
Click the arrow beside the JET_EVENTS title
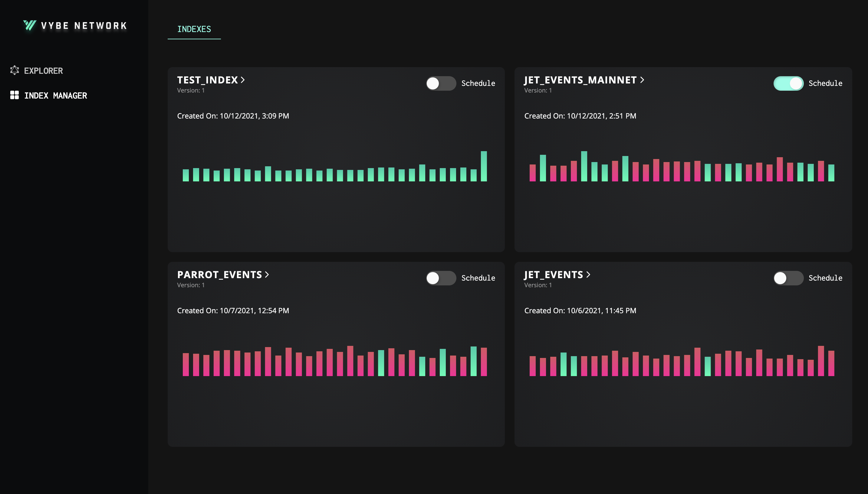[x=588, y=275]
